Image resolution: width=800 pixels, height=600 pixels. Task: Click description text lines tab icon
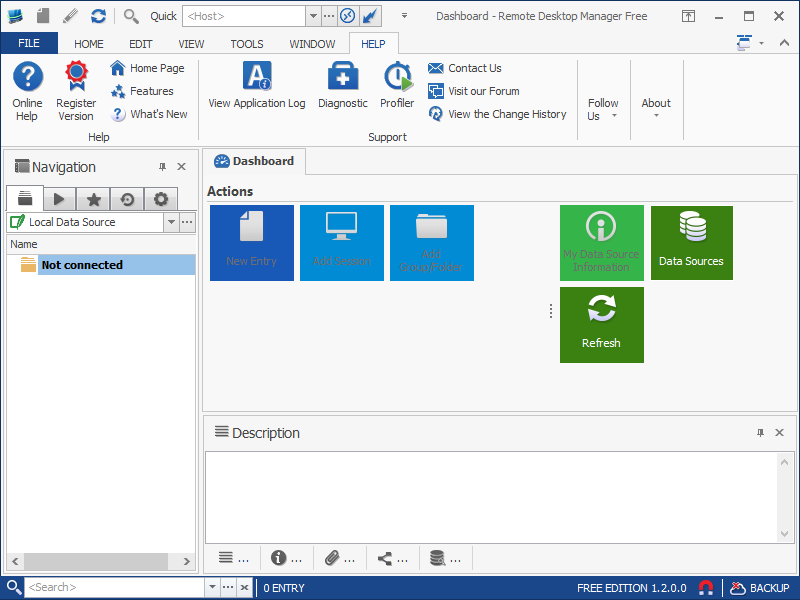click(x=233, y=558)
